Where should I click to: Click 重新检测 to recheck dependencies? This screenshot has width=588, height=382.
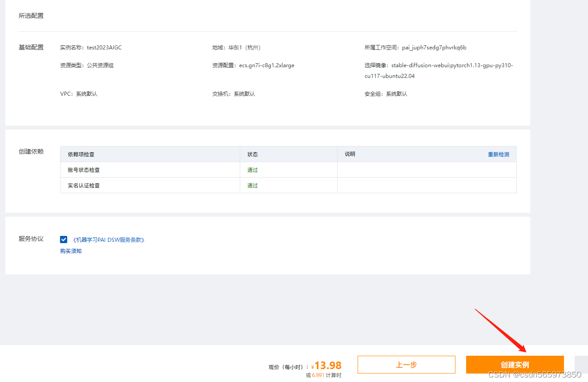tap(499, 154)
